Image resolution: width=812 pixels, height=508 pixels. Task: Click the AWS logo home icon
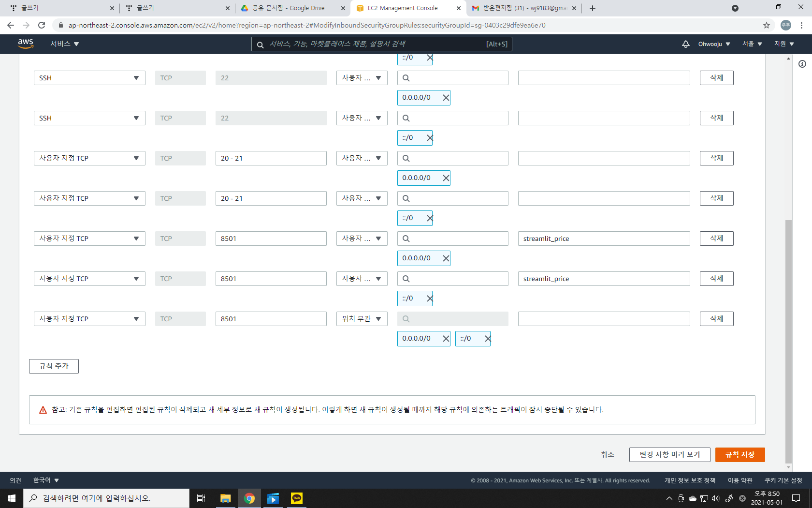coord(26,44)
